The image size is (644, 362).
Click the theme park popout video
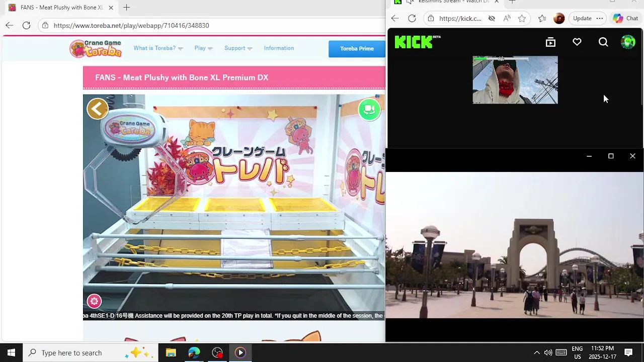[515, 245]
